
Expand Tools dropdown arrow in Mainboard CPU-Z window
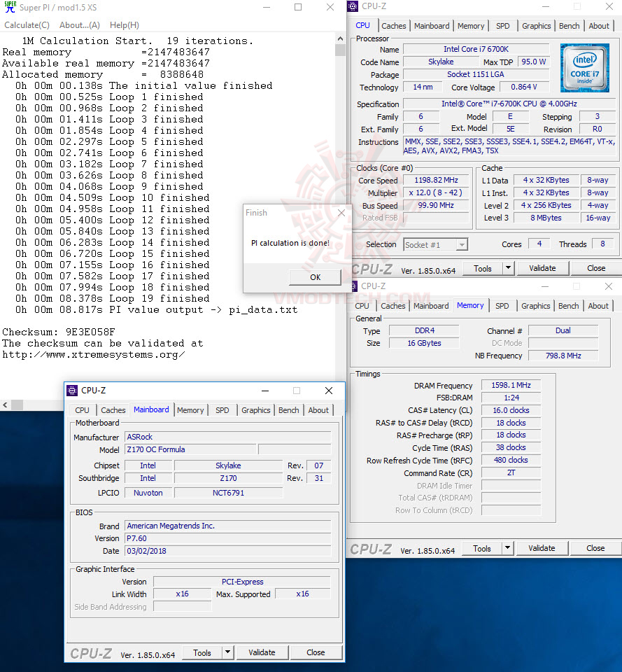[x=227, y=652]
